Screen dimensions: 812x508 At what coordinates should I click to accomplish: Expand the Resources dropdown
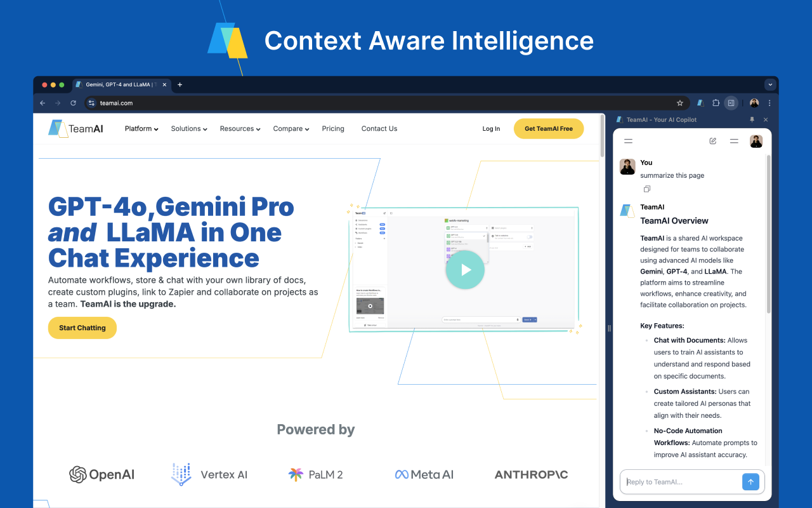pos(240,128)
